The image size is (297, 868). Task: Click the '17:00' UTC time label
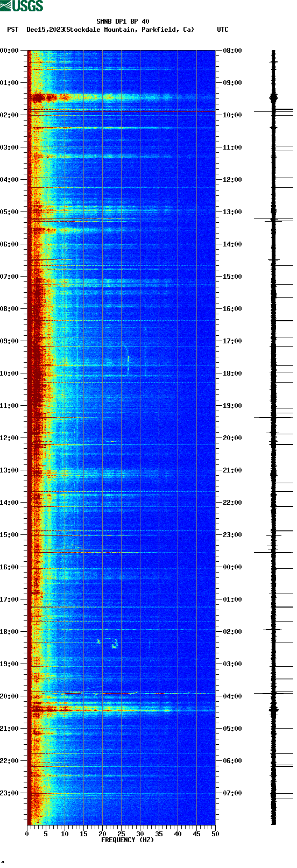232,341
